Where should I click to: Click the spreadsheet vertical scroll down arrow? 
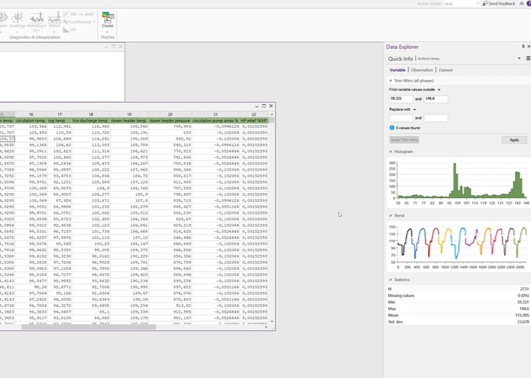tap(272, 321)
